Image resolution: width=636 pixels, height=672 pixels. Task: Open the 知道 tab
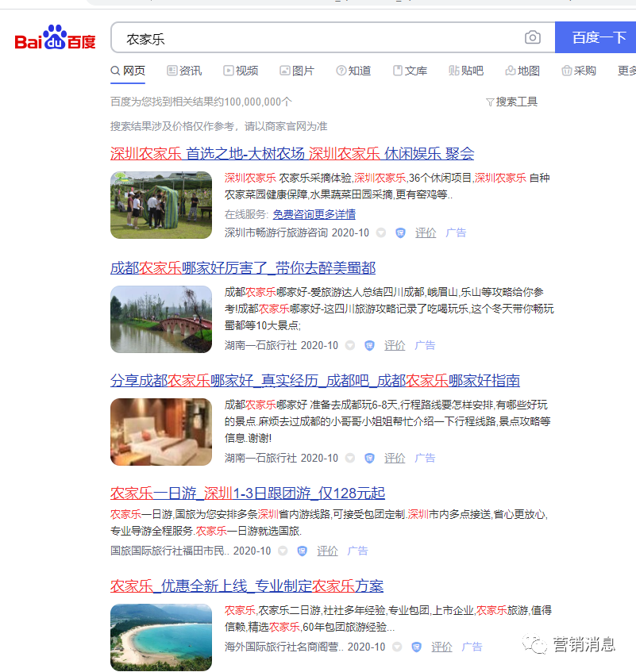[x=353, y=71]
